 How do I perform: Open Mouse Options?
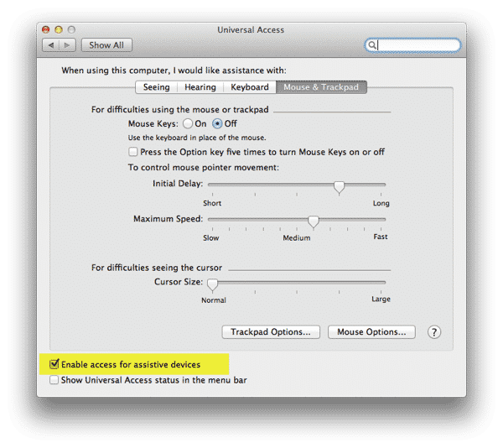point(371,332)
